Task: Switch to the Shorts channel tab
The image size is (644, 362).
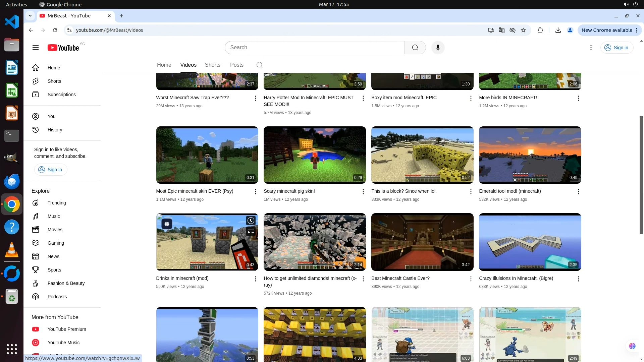Action: tap(212, 65)
